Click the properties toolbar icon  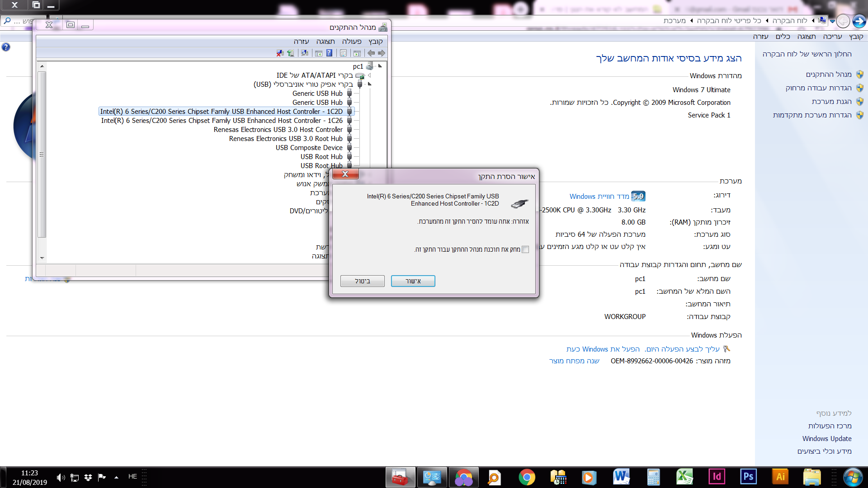click(x=343, y=53)
